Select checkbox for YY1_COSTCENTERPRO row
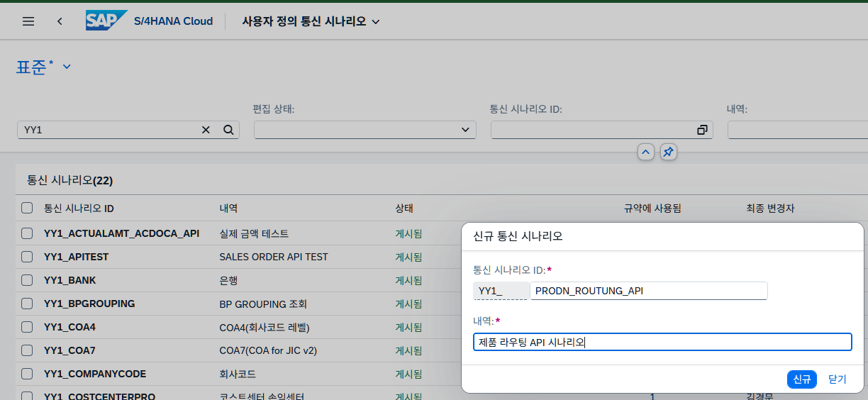 point(27,396)
